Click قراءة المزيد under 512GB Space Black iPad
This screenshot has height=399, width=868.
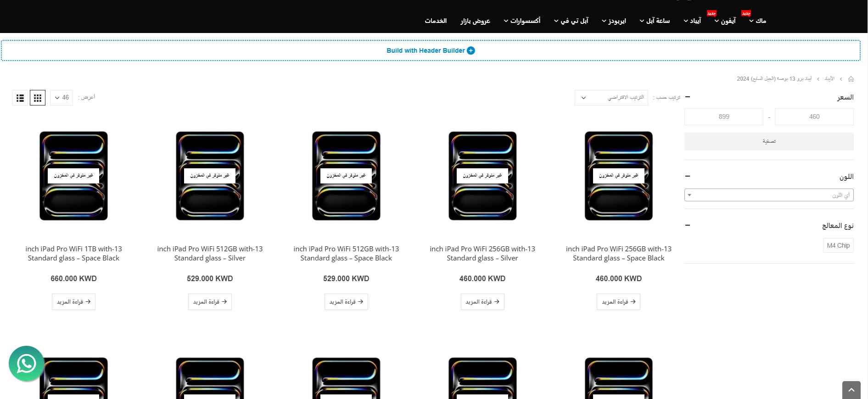coord(346,302)
